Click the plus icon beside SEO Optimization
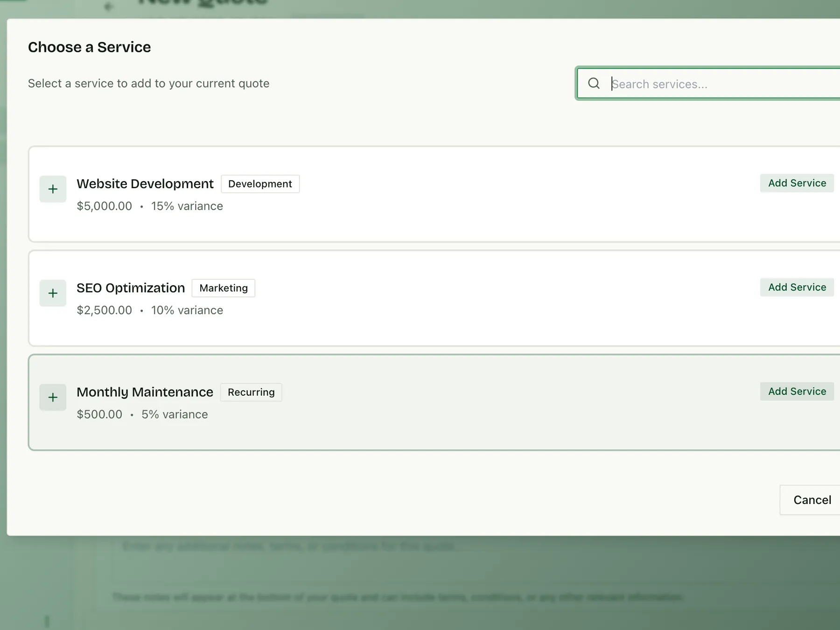The height and width of the screenshot is (630, 840). (x=53, y=293)
